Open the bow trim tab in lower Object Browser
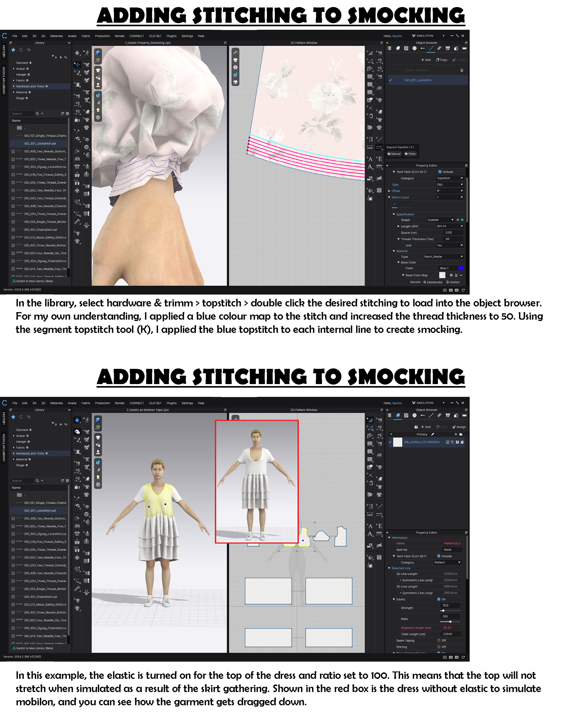 click(448, 415)
